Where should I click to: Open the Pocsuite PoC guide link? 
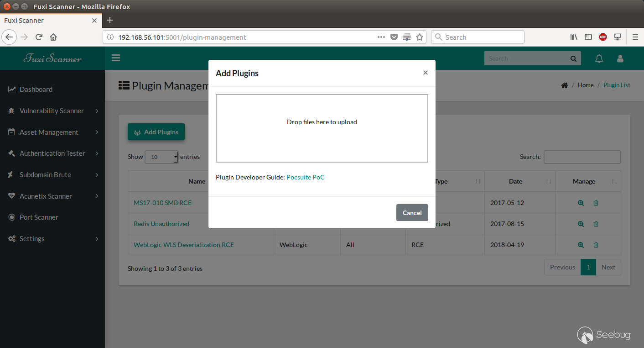coord(306,177)
